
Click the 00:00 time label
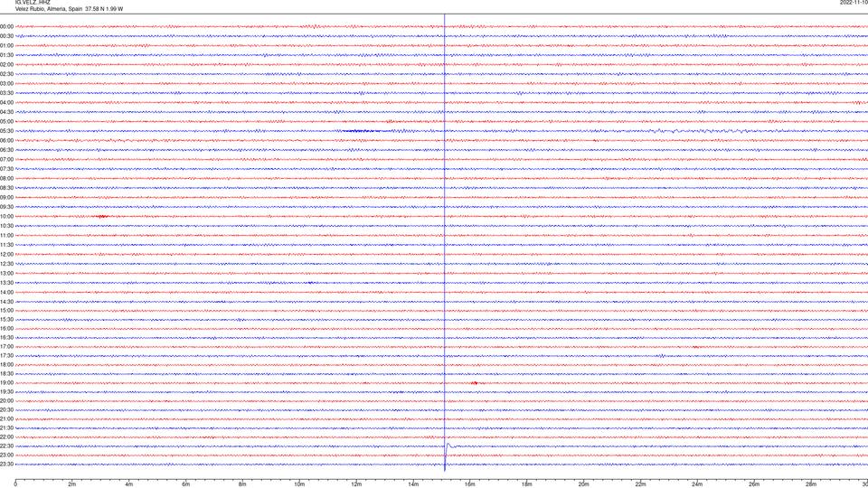[6, 26]
